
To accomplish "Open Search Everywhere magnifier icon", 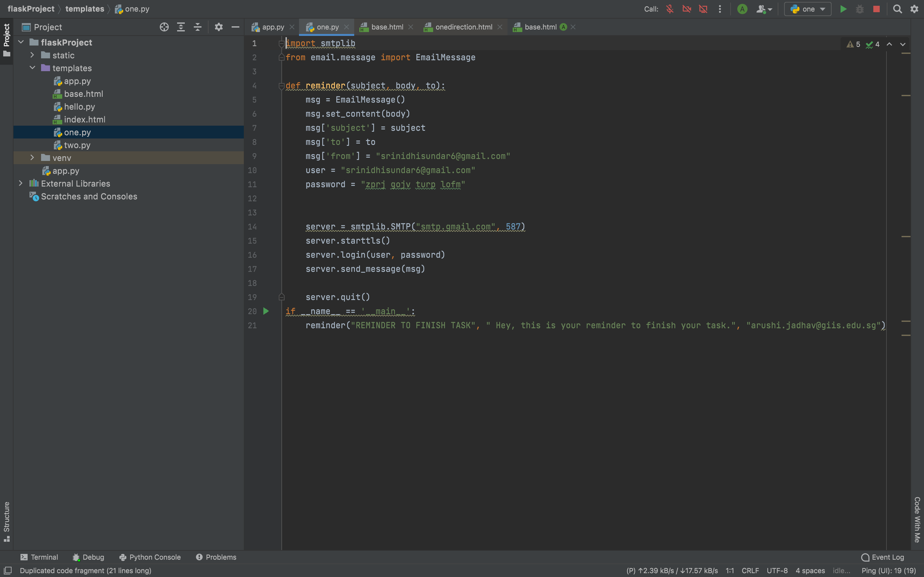I will pos(897,9).
